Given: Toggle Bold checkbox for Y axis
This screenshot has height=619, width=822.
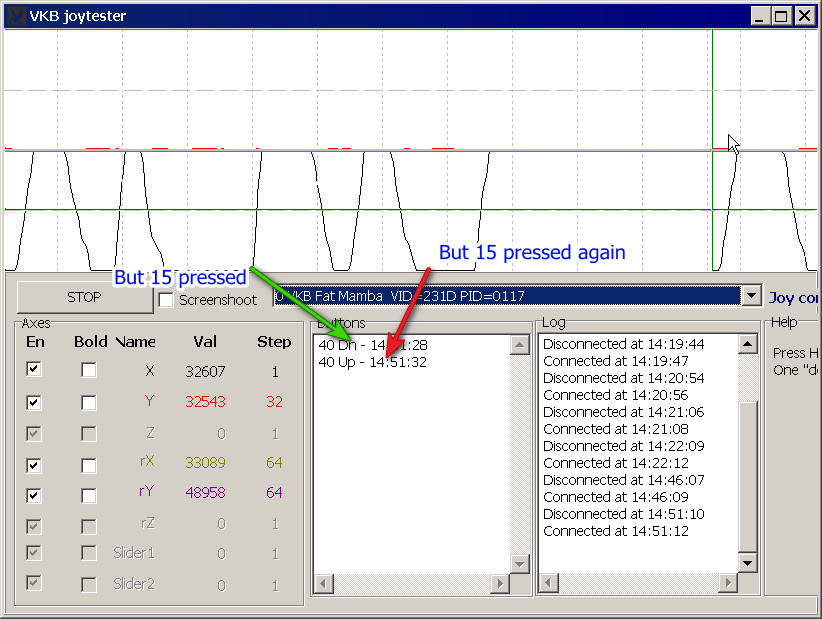Looking at the screenshot, I should point(89,402).
